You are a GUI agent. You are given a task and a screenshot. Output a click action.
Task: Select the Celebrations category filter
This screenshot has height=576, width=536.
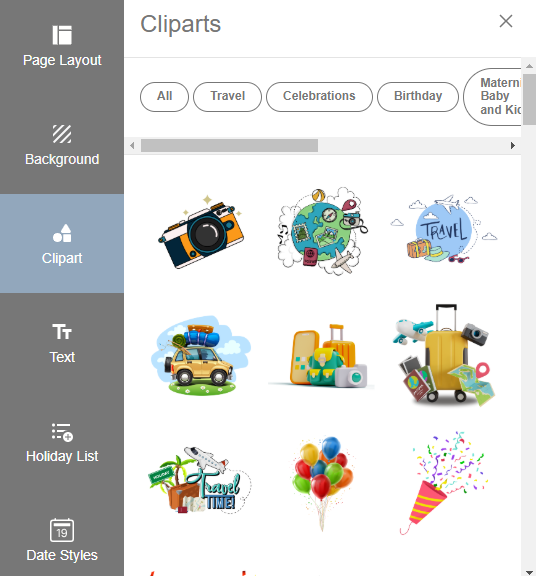pos(319,97)
